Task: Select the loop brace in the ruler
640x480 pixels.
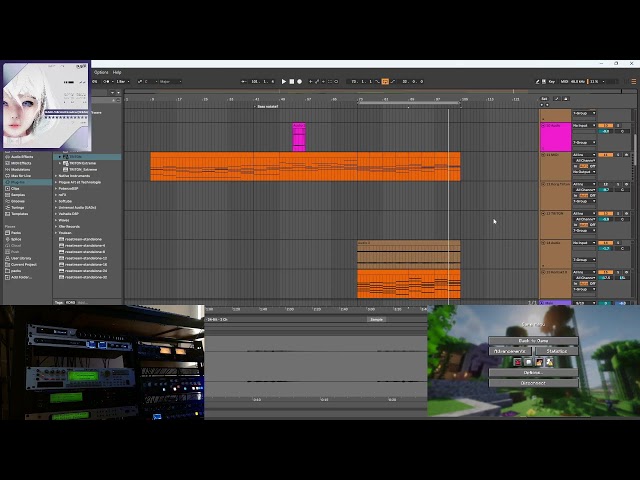Action: point(409,103)
